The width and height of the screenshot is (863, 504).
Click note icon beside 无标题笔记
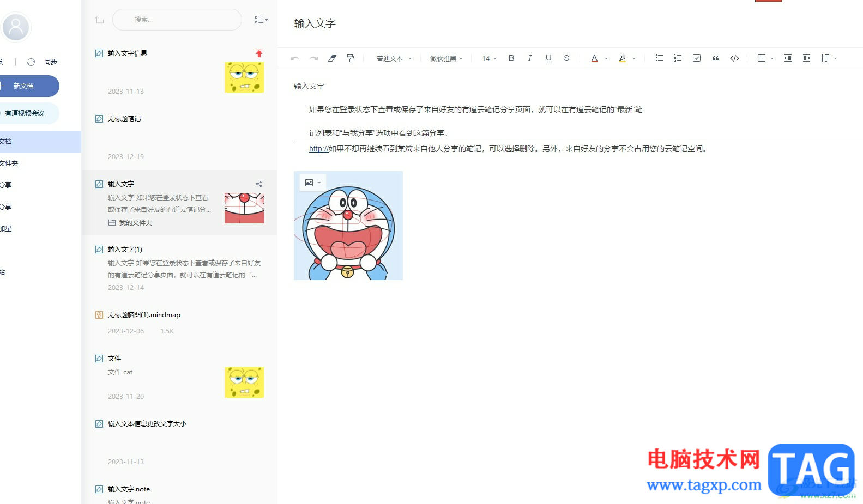coord(99,119)
